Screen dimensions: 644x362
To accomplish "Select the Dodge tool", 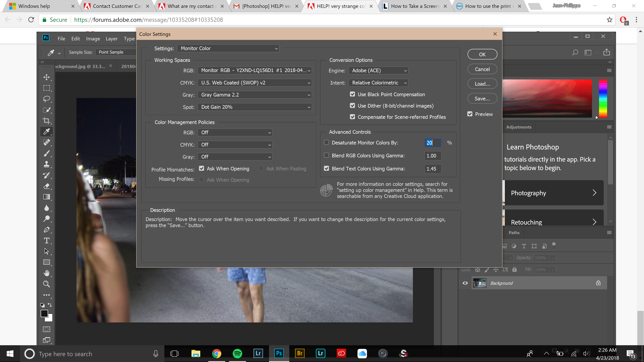I will [x=46, y=219].
